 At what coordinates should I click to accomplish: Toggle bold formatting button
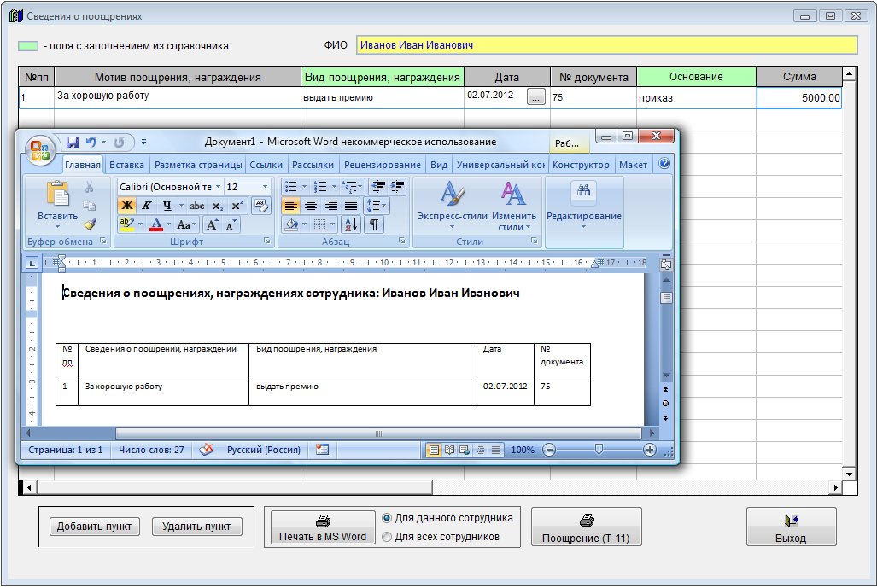click(126, 205)
